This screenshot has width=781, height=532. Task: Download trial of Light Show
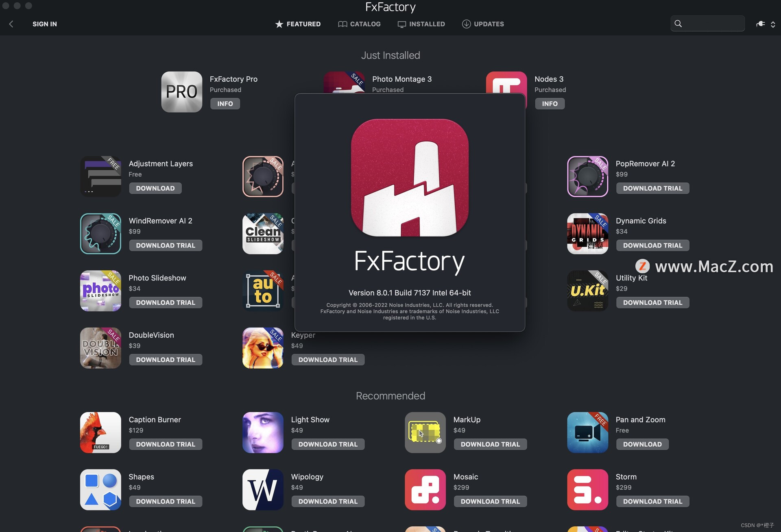(328, 444)
